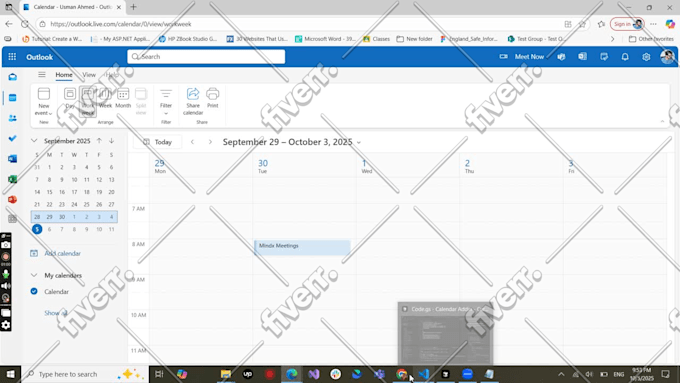Go to next week arrow

point(210,142)
